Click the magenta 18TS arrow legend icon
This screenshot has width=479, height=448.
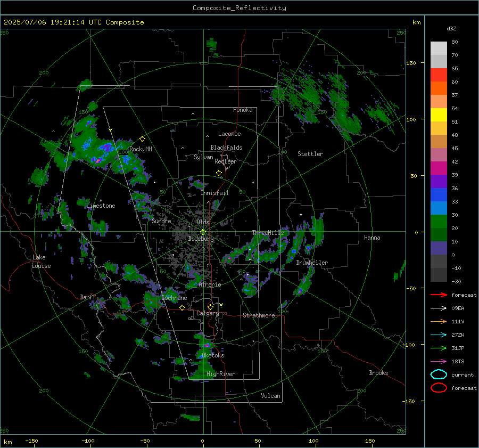(439, 362)
